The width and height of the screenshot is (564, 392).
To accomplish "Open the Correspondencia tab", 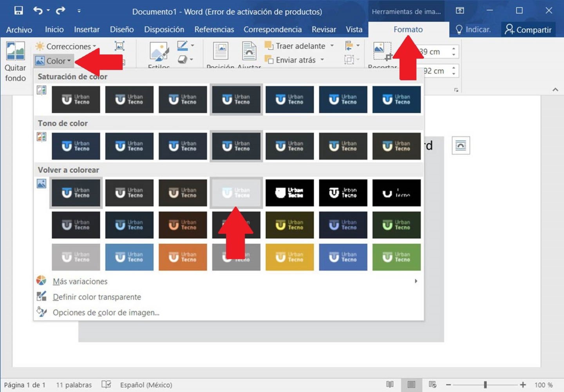I will [273, 29].
